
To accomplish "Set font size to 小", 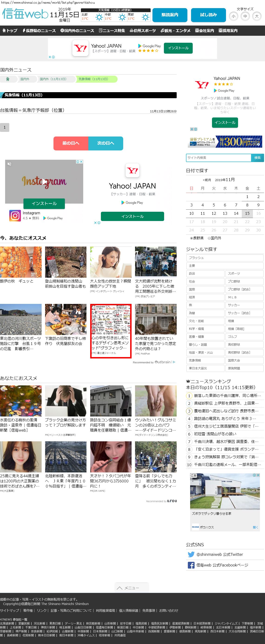I will pyautogui.click(x=233, y=16).
